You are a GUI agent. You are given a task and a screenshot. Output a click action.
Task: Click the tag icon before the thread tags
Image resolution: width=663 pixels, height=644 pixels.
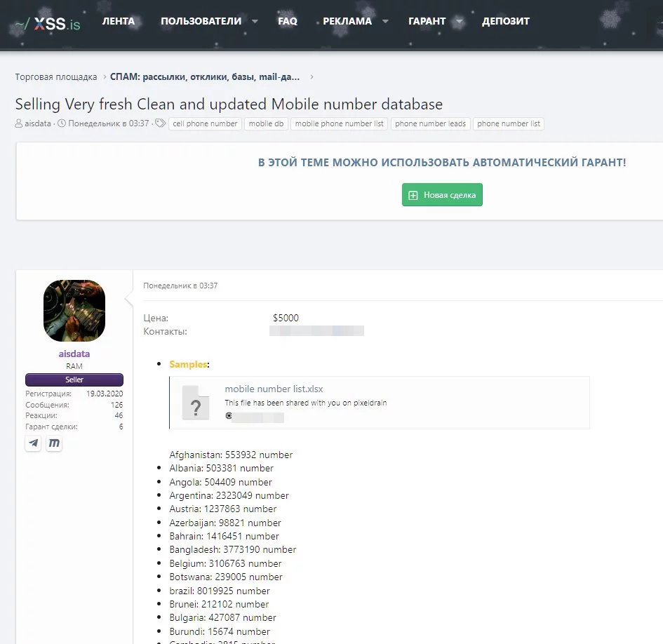point(161,123)
